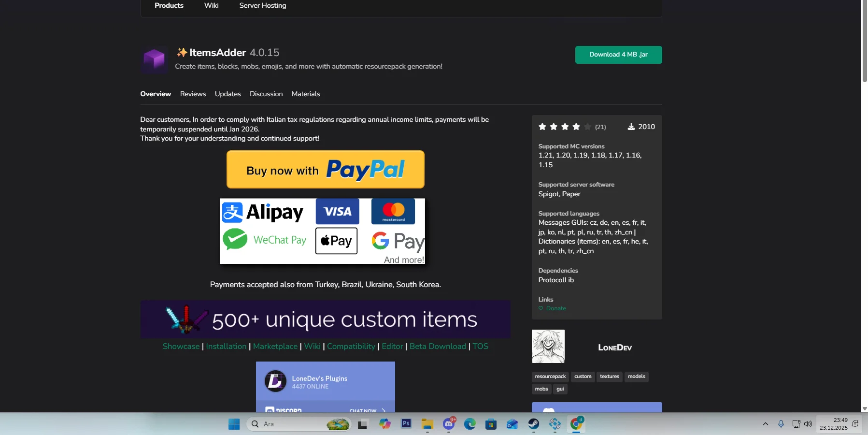
Task: Switch to the Reviews tab
Action: click(x=193, y=94)
